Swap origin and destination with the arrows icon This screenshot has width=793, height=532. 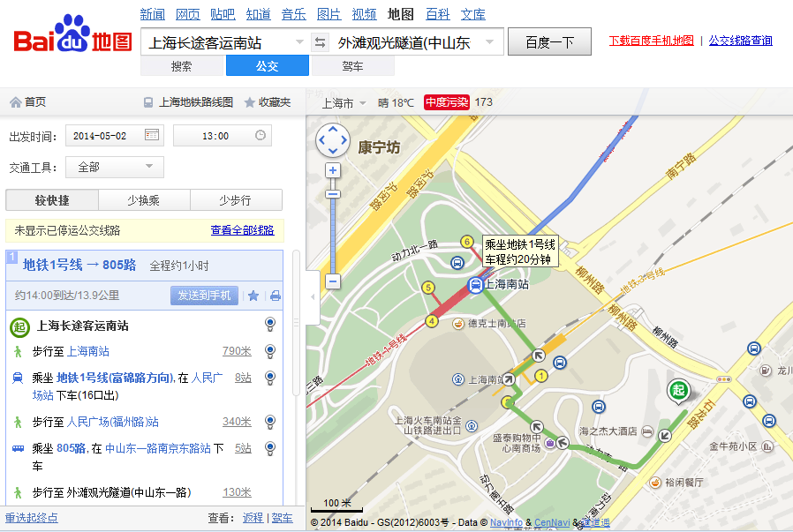[x=320, y=42]
